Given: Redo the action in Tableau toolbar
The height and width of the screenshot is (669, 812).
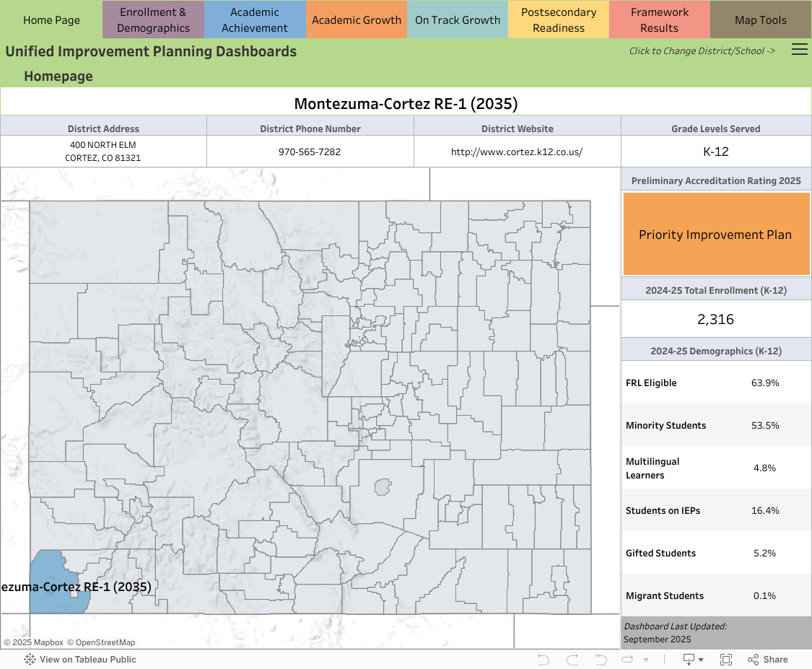Looking at the screenshot, I should 572,659.
